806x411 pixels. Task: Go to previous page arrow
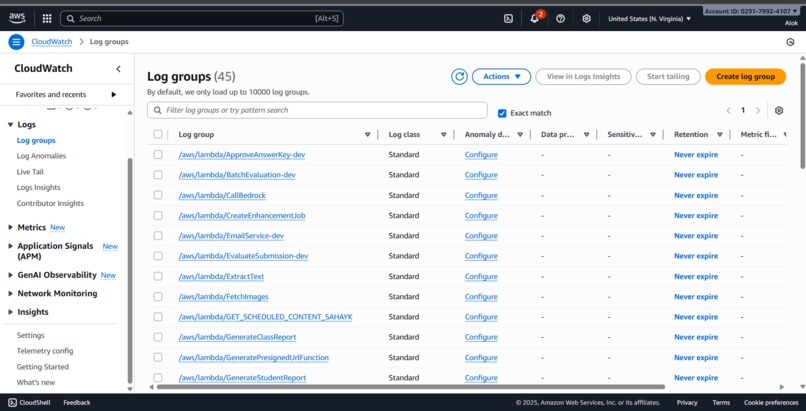(x=728, y=110)
